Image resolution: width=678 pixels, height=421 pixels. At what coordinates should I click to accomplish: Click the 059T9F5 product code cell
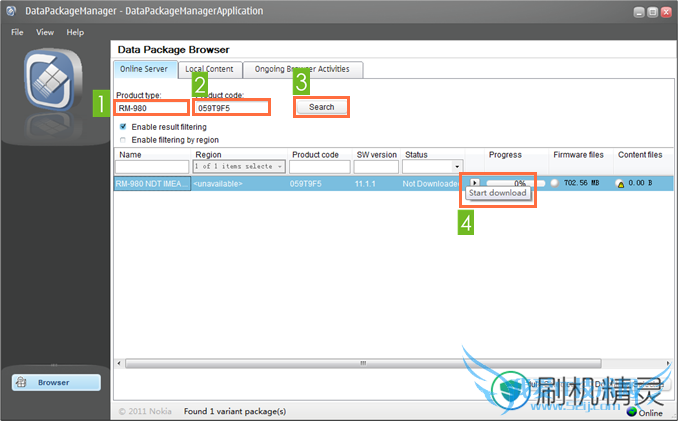[x=306, y=184]
